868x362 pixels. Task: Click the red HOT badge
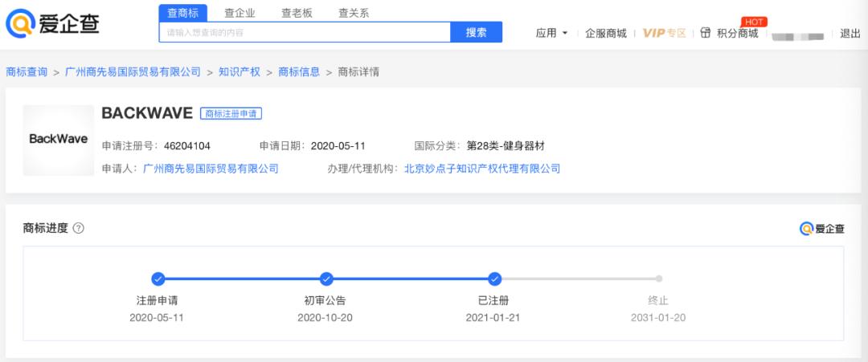(753, 22)
